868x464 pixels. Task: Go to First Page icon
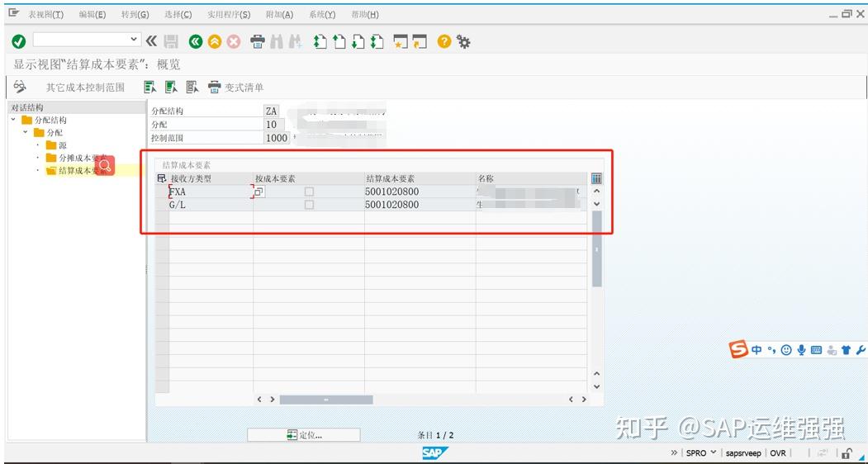tap(320, 41)
